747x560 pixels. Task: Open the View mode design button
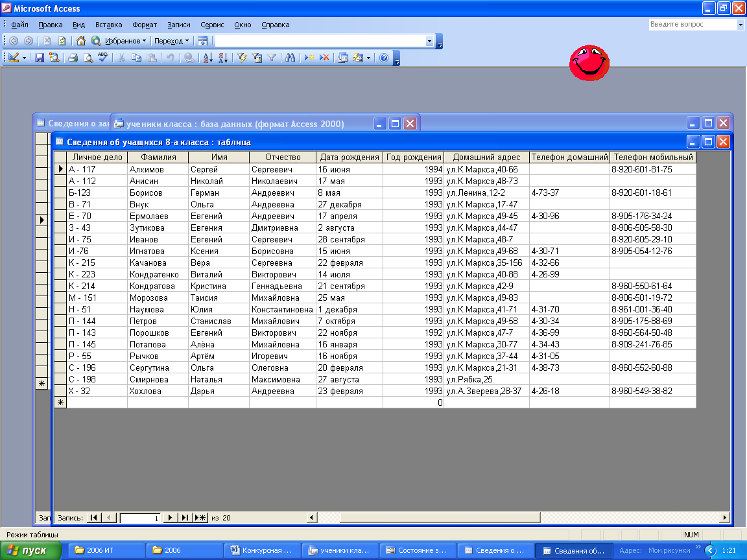coord(14,58)
